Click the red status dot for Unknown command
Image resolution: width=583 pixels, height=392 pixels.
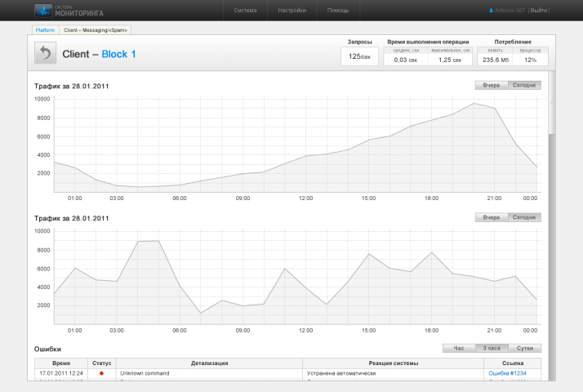101,373
